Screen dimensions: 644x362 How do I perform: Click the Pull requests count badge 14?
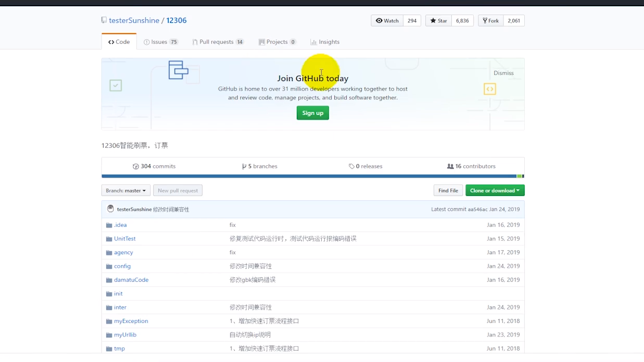point(239,42)
